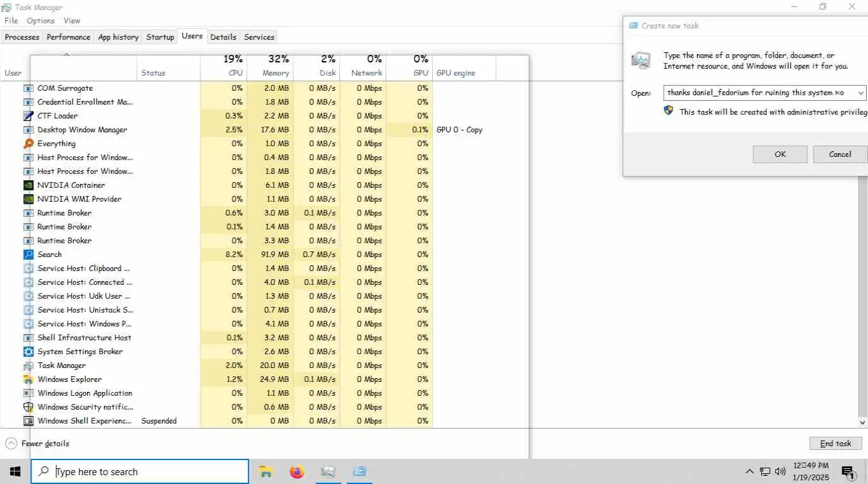Click the Open text field in dialog

[x=759, y=93]
